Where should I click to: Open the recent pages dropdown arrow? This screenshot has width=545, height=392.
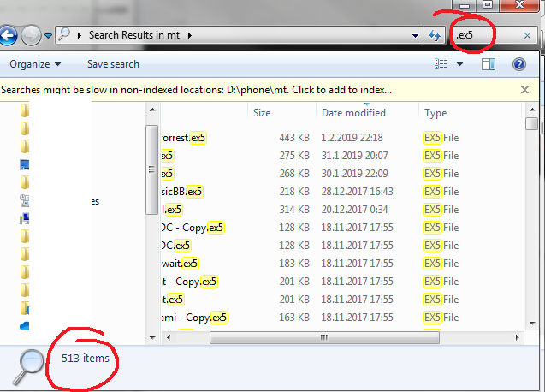coord(48,35)
